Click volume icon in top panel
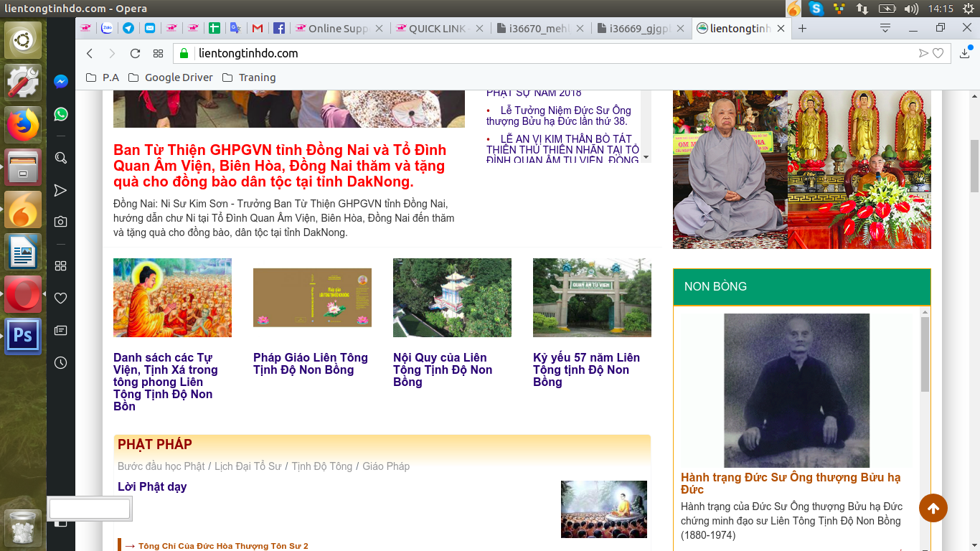980x551 pixels. (911, 9)
